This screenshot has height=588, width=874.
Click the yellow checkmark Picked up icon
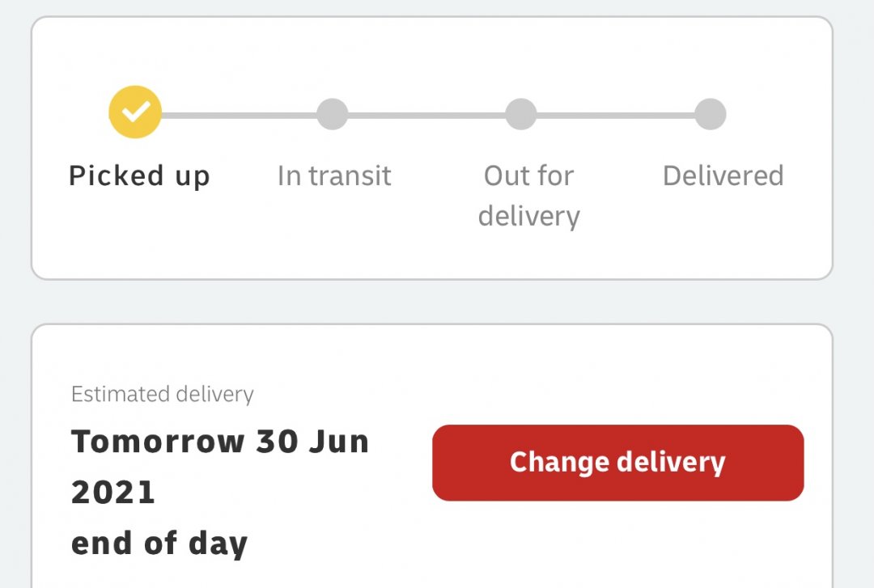point(135,112)
